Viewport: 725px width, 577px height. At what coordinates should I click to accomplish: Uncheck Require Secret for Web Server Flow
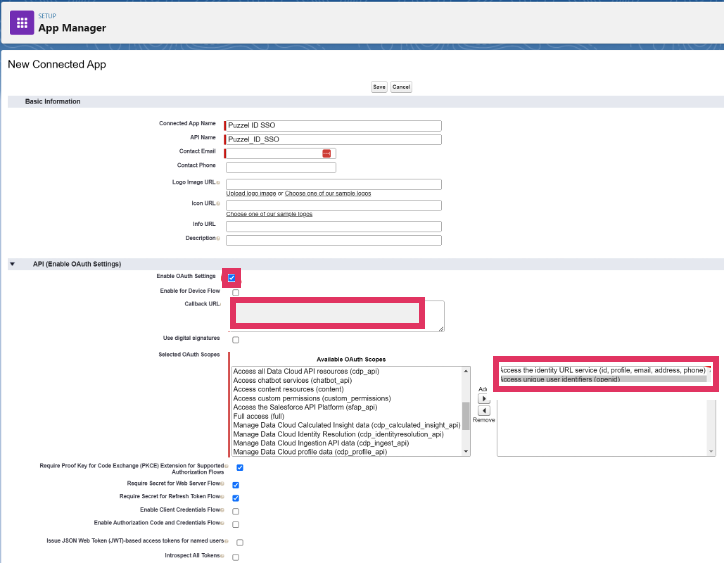(x=236, y=483)
